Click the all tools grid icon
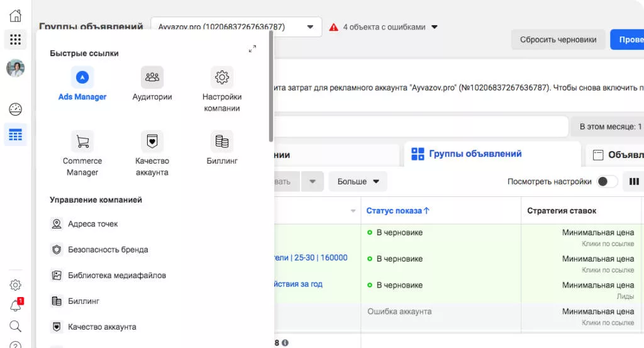Screen dimensions: 644x348 [15, 40]
